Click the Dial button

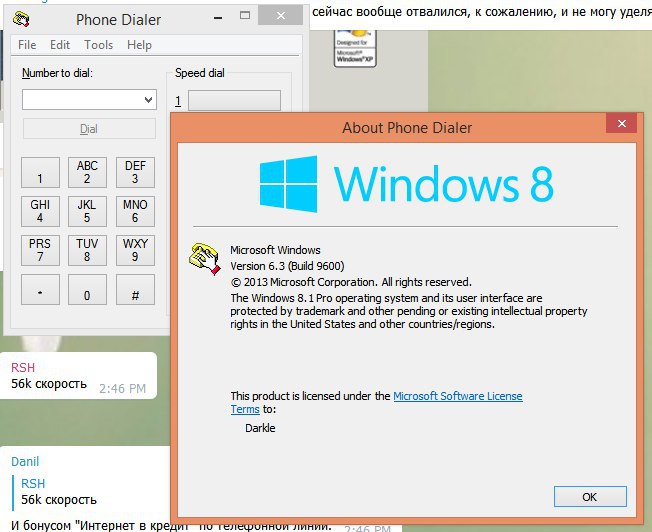pyautogui.click(x=89, y=129)
